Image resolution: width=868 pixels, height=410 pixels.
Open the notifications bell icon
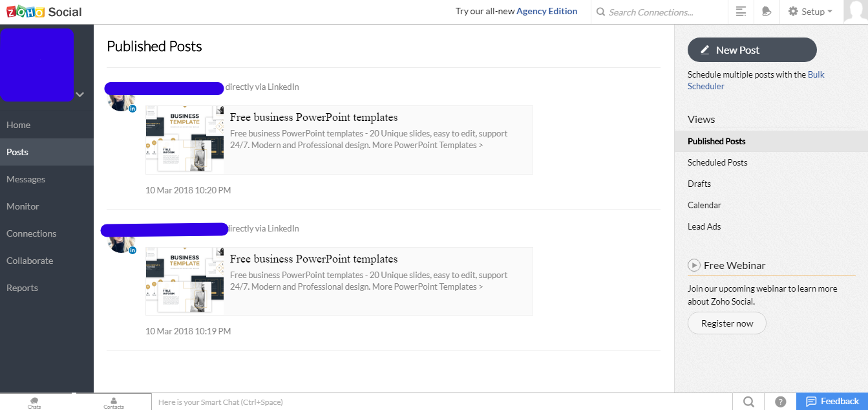[x=767, y=12]
